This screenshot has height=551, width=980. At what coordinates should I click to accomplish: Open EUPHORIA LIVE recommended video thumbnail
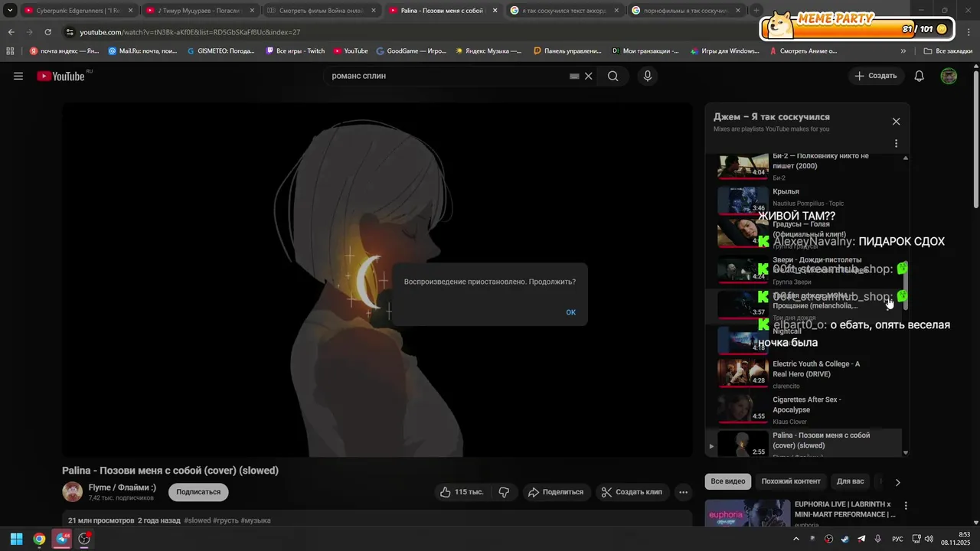(x=747, y=514)
